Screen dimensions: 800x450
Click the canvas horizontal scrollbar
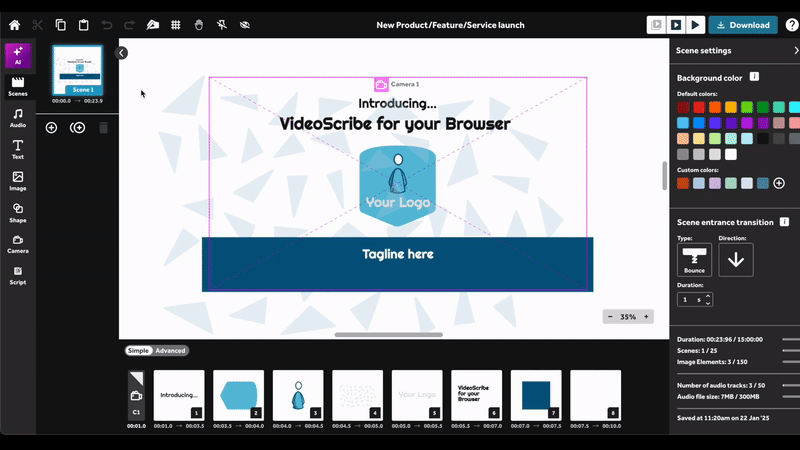point(389,335)
